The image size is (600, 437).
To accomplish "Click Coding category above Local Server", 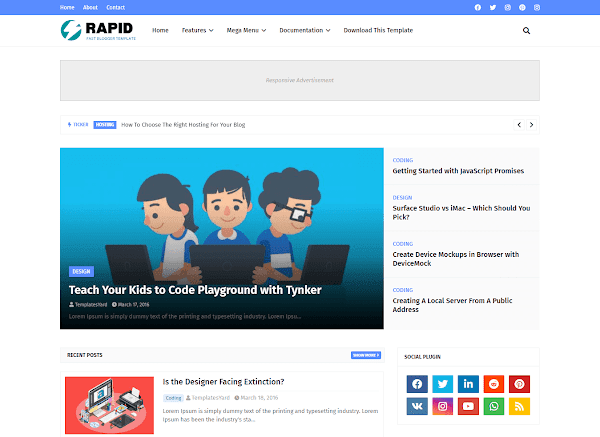I will tap(403, 290).
